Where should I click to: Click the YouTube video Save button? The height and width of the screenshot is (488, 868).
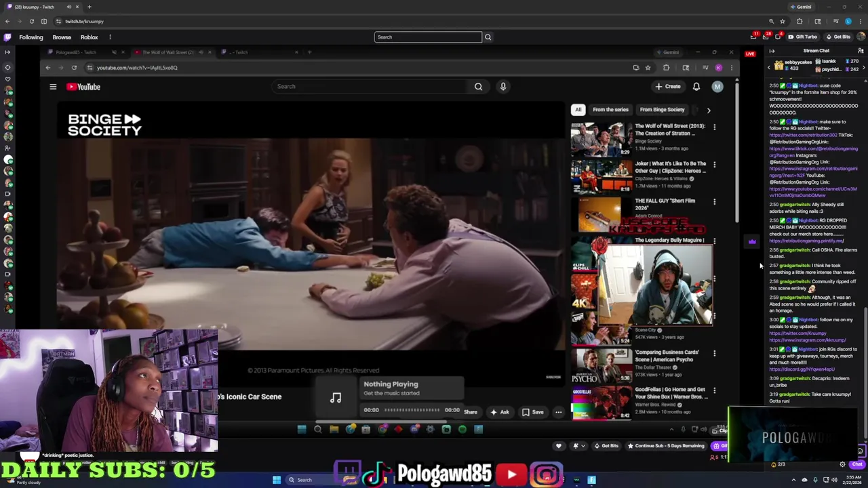point(532,412)
